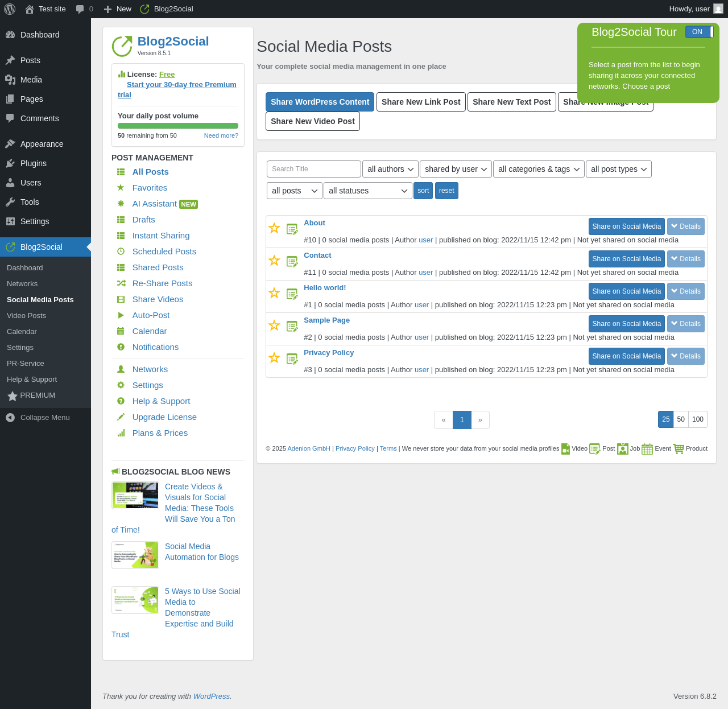This screenshot has width=728, height=709.
Task: Click Collapse Menu at sidebar bottom
Action: click(x=45, y=418)
